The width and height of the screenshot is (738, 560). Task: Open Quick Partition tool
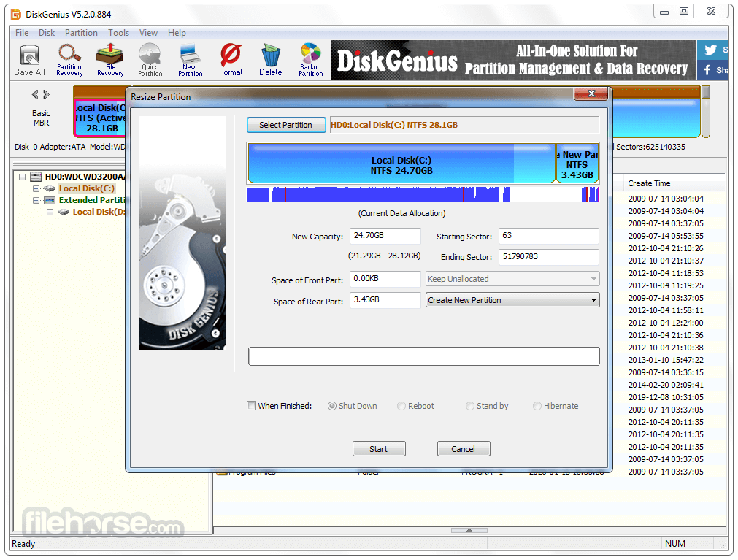150,61
